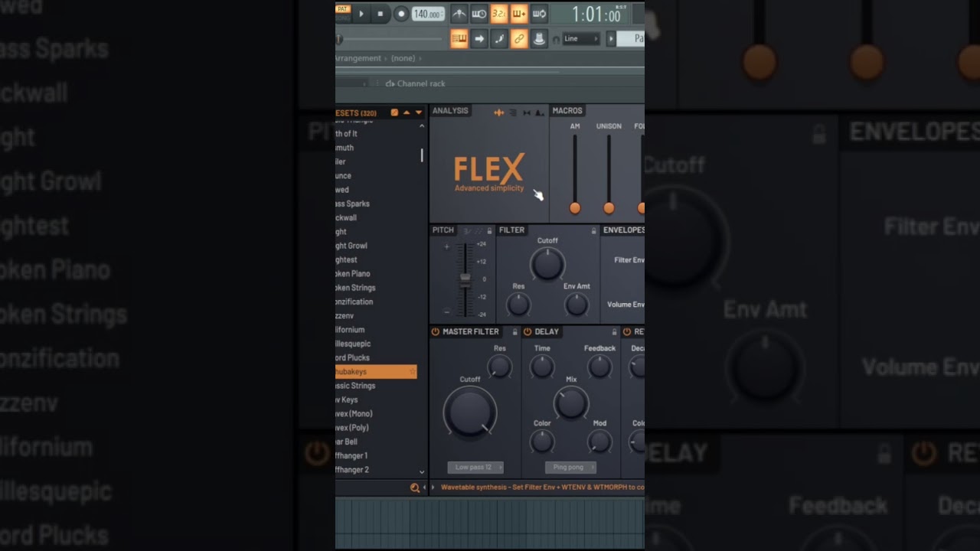
Task: Toggle the 3.2.1 countdown before recording
Action: click(x=499, y=14)
